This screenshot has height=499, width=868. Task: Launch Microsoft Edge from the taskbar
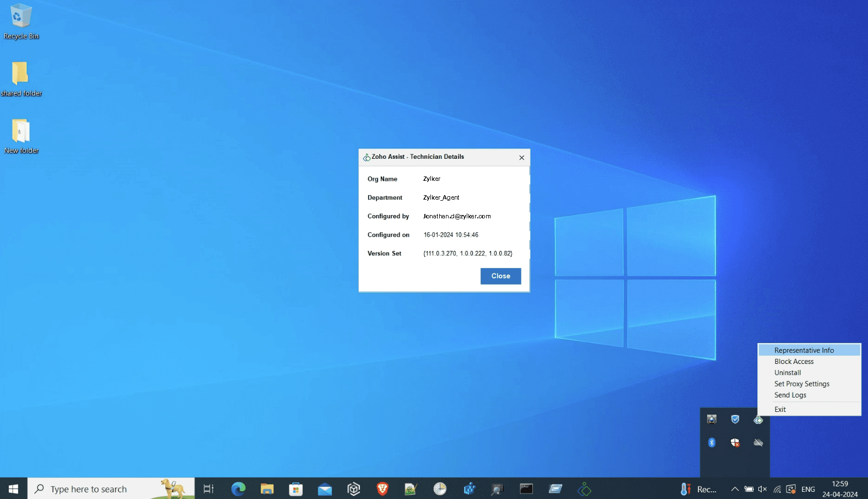[238, 489]
